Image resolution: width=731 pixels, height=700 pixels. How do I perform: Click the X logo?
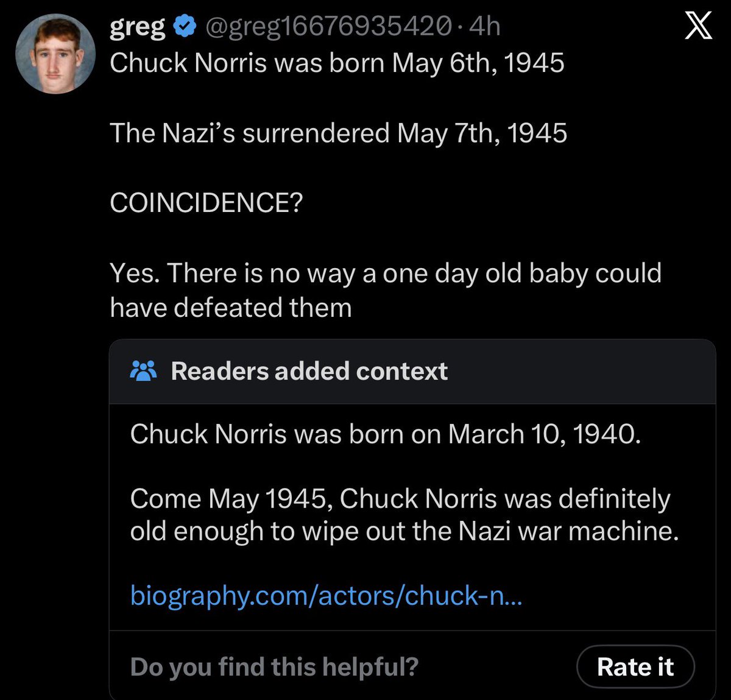point(698,27)
